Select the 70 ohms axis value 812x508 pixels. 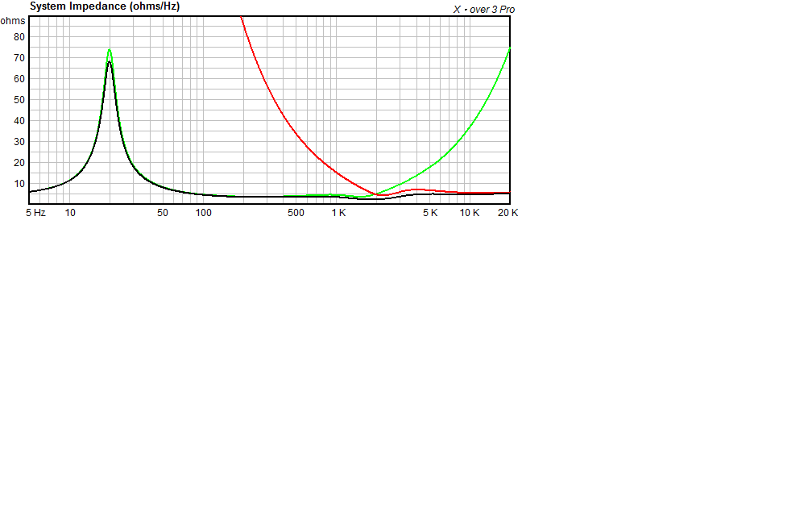pyautogui.click(x=19, y=58)
